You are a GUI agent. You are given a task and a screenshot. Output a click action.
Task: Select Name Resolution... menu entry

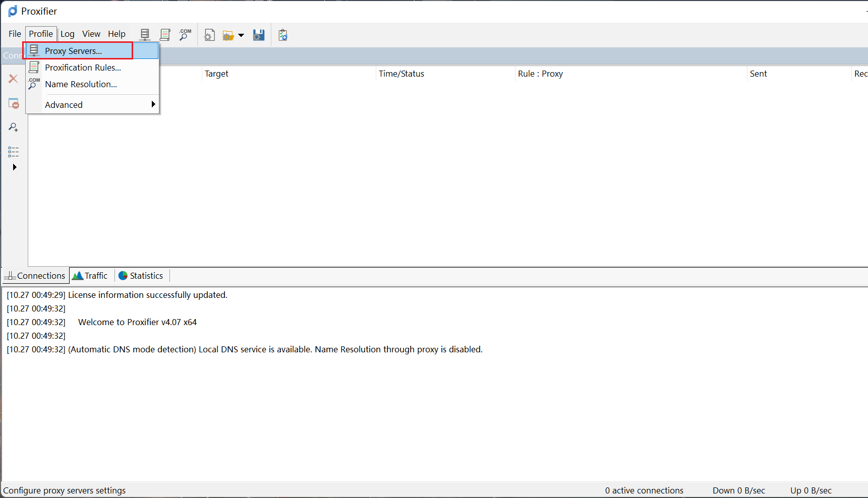click(x=93, y=84)
